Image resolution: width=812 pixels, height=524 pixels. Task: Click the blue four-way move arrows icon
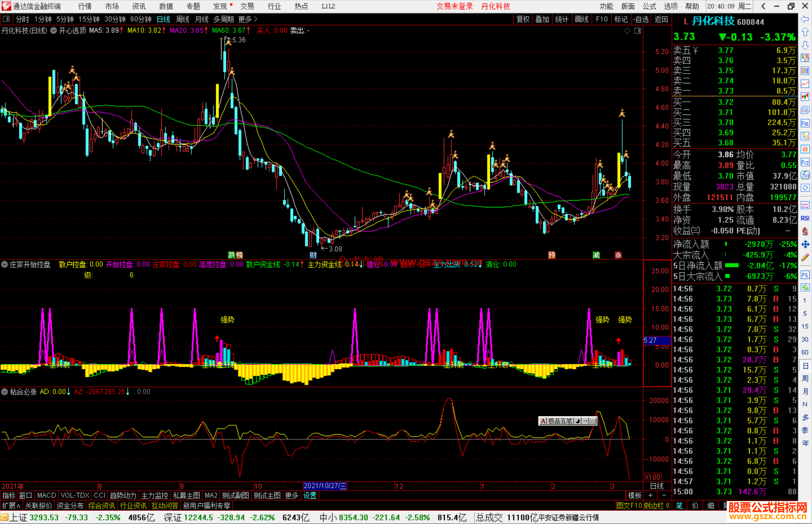(805, 245)
